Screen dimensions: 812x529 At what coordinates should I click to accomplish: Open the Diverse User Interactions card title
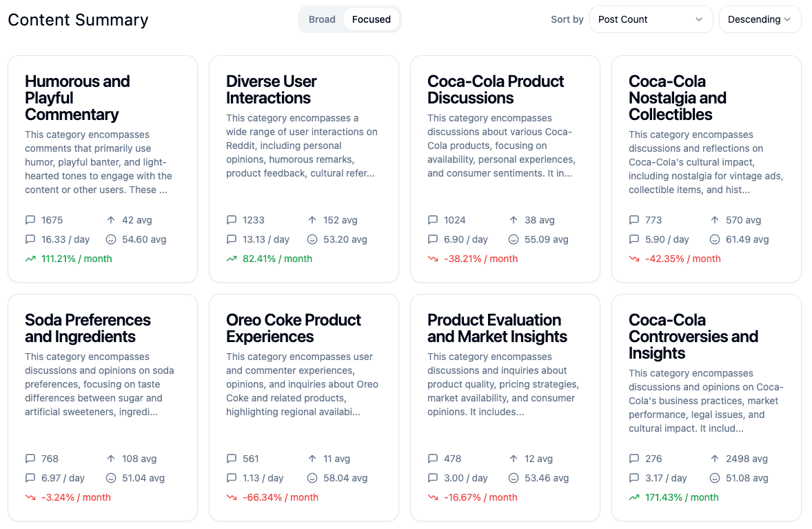(x=271, y=90)
